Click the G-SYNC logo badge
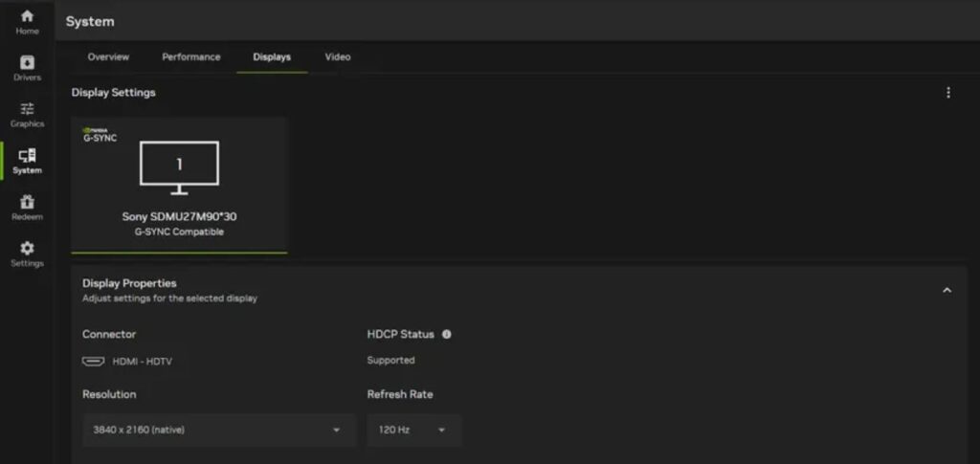 100,135
